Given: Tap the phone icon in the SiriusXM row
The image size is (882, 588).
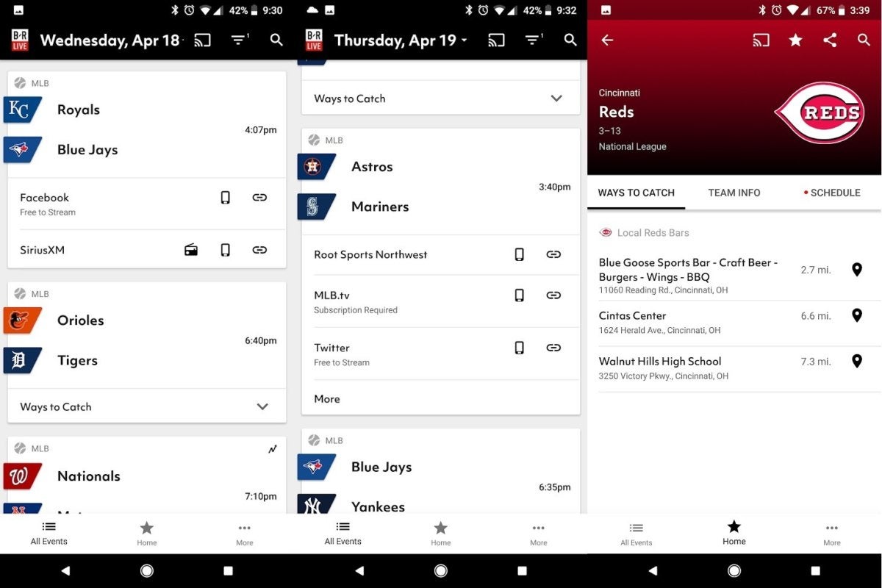Looking at the screenshot, I should coord(226,250).
